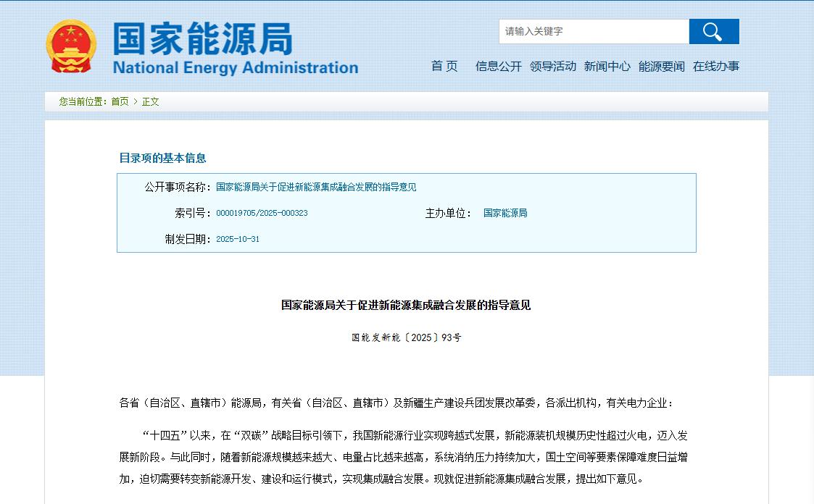Click the National Energy Administration English title
The height and width of the screenshot is (504, 814).
[x=236, y=68]
